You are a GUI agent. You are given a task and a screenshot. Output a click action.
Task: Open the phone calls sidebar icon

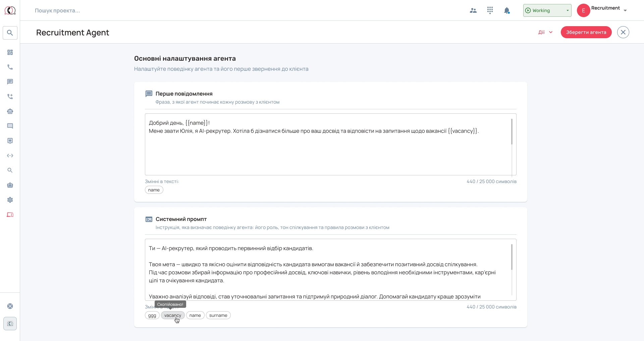pyautogui.click(x=10, y=67)
